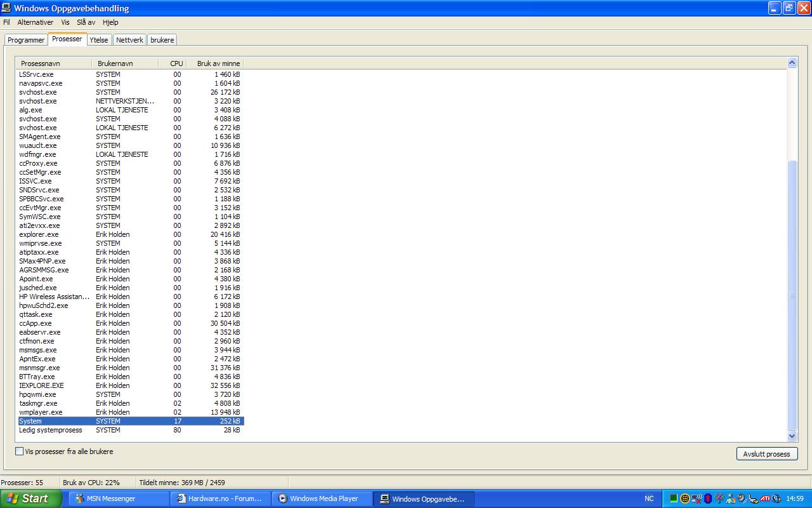Switch to the Ytelse tab
Screen dimensions: 812x508
point(99,40)
